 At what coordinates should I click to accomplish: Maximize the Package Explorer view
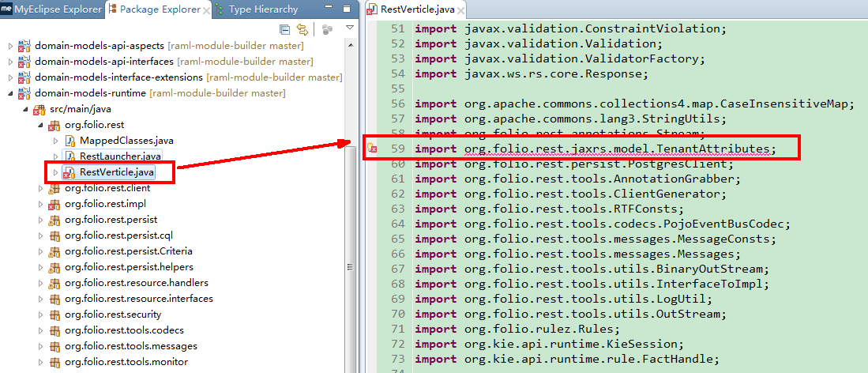pyautogui.click(x=347, y=9)
